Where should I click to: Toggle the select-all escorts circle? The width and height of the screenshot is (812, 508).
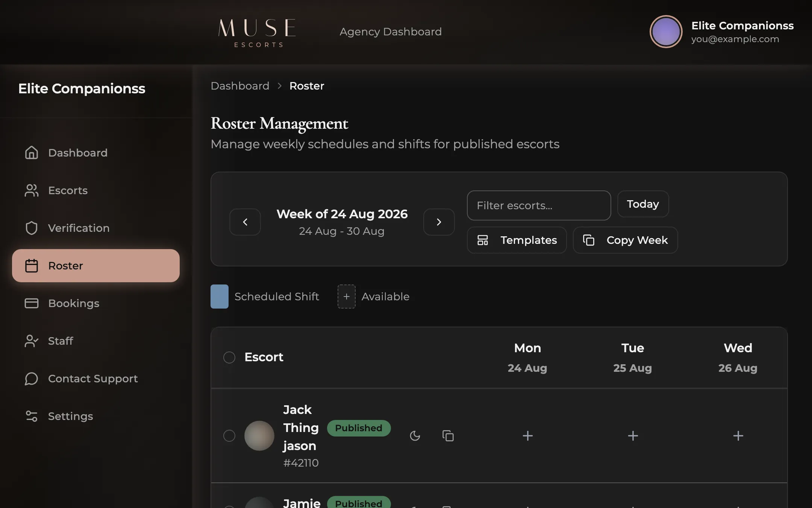(229, 357)
